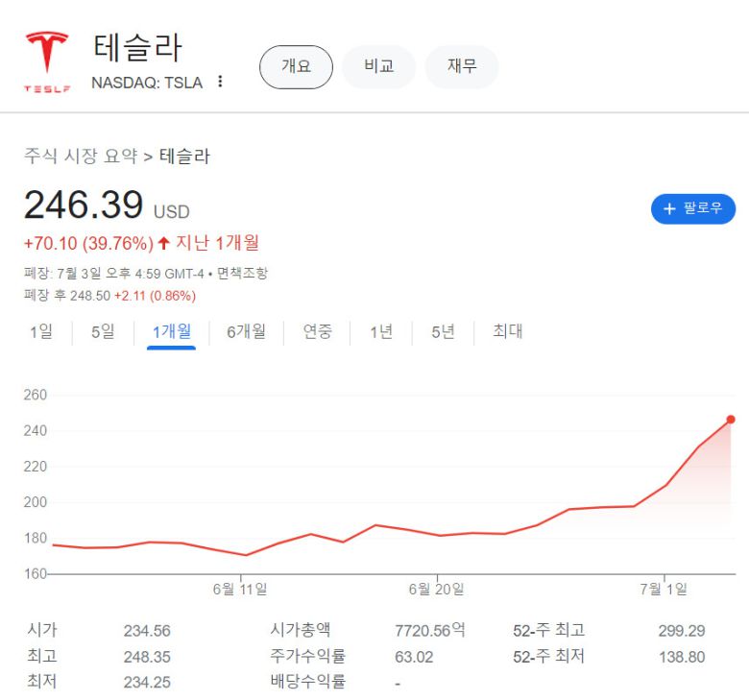Click the +70.10 (39.76%) change text
The image size is (749, 700).
pyautogui.click(x=88, y=243)
